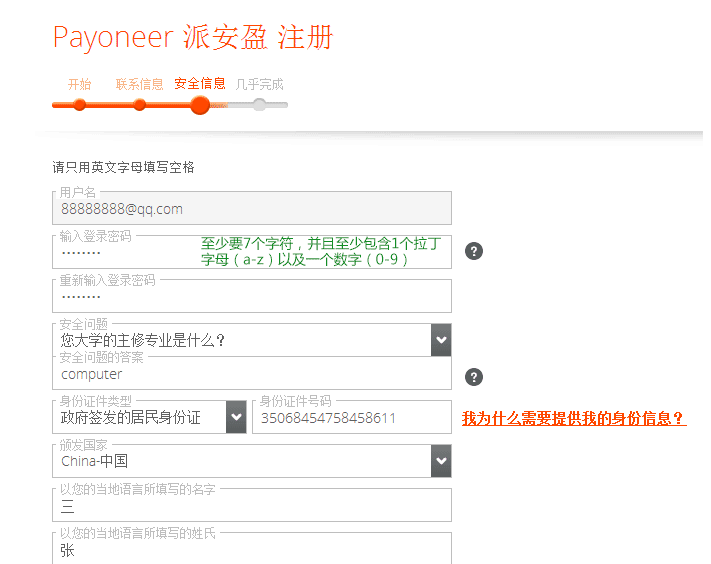Click the 请只用英文字母填写空格 instruction text
The height and width of the screenshot is (564, 711).
(x=123, y=167)
